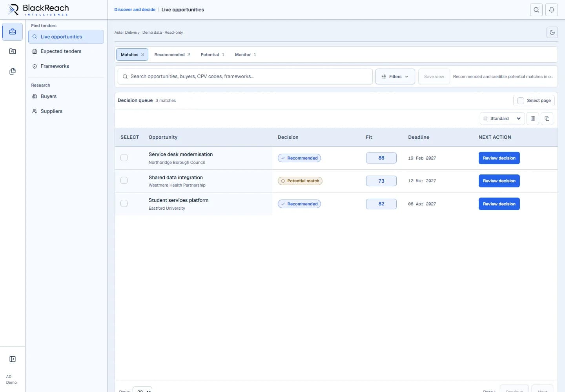This screenshot has height=392, width=565.
Task: Click the 12 Mar 2027 deadline
Action: (x=422, y=181)
